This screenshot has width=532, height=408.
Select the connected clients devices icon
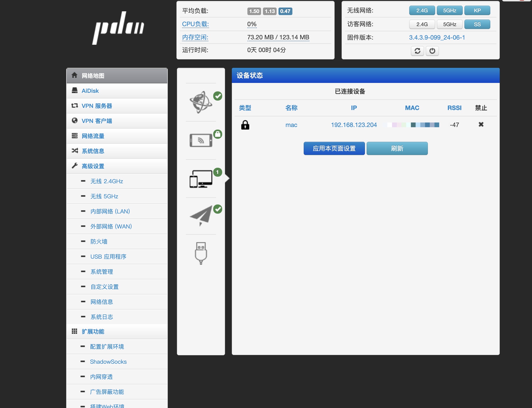(201, 179)
